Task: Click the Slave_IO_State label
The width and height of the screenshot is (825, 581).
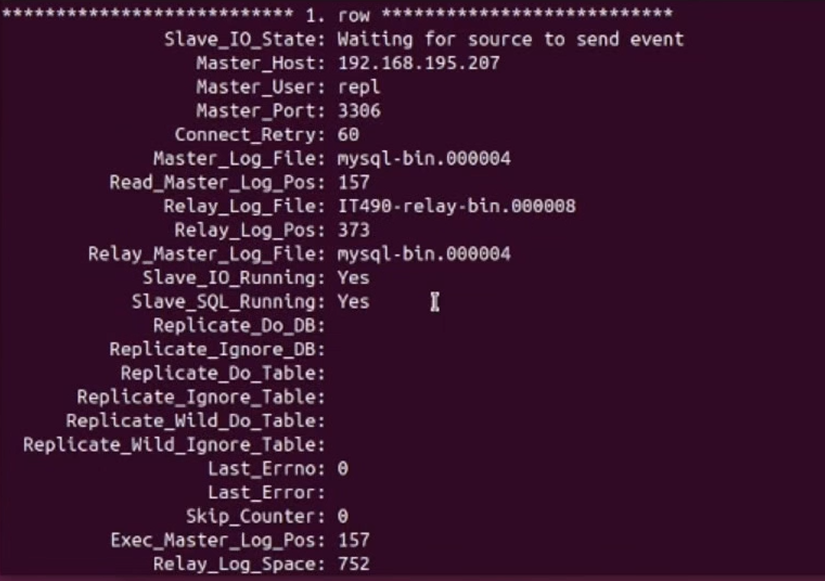Action: coord(244,39)
